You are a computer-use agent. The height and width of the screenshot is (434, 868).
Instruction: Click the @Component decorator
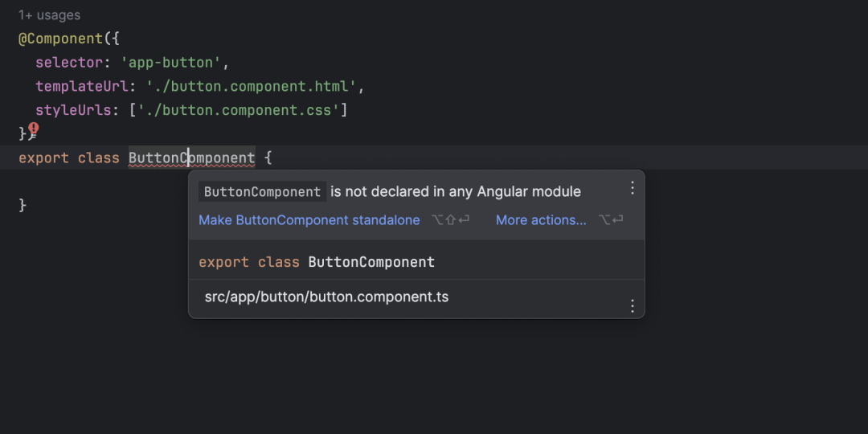pyautogui.click(x=61, y=39)
